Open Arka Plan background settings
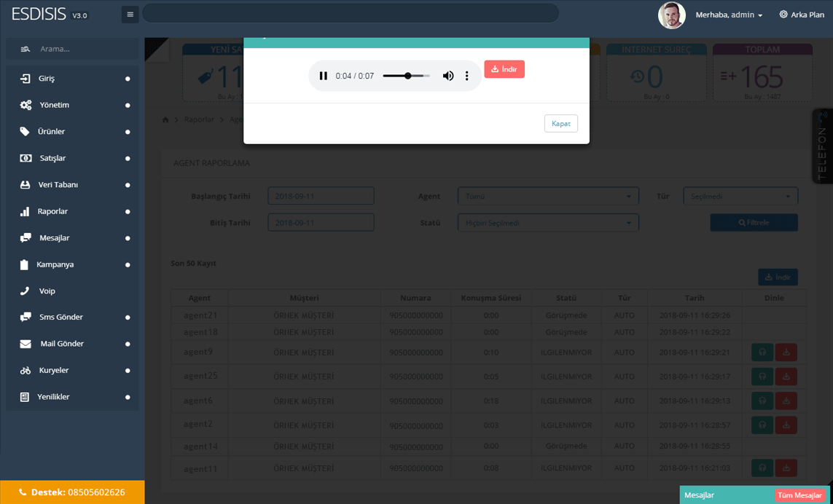 pyautogui.click(x=802, y=15)
